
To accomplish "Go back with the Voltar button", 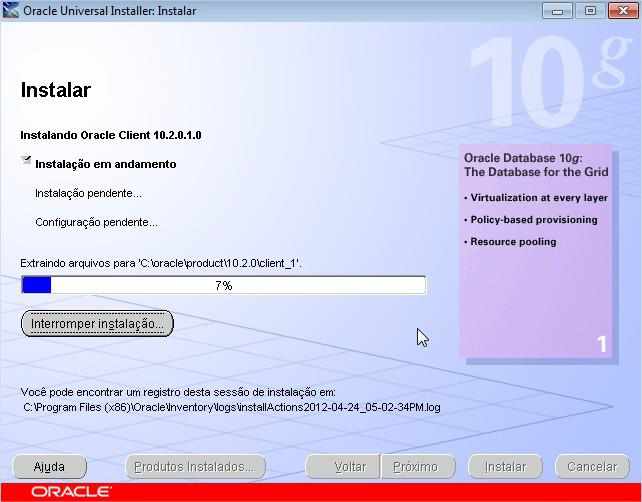I will tap(343, 467).
